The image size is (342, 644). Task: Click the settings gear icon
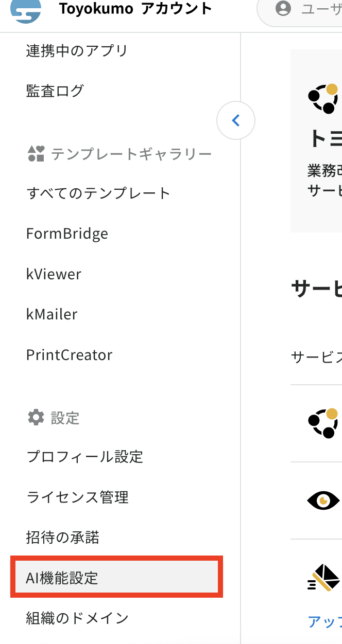pos(36,417)
